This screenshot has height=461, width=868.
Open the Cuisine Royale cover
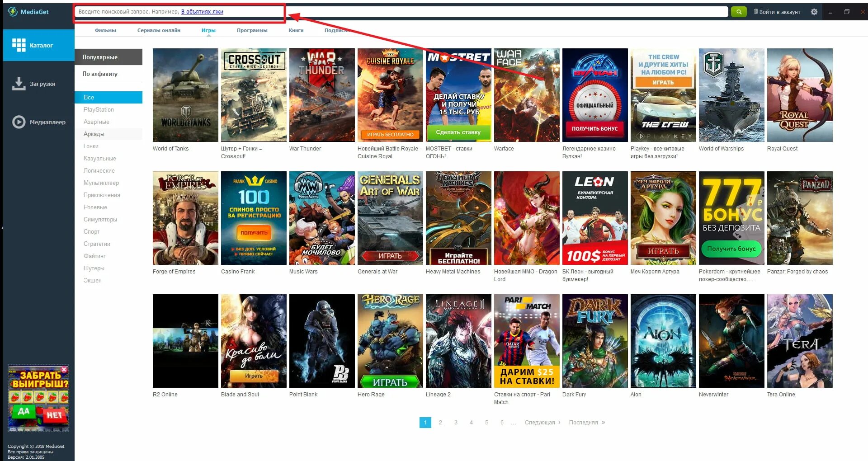coord(390,95)
